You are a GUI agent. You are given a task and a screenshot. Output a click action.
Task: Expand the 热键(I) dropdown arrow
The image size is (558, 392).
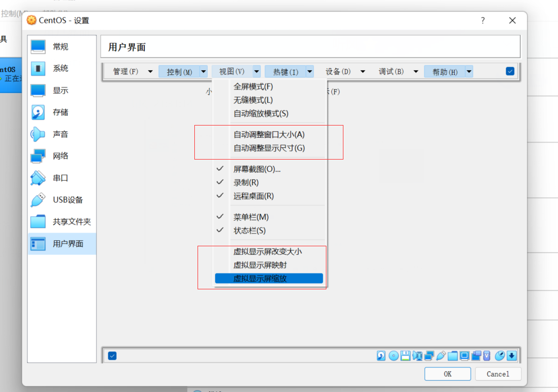click(309, 72)
